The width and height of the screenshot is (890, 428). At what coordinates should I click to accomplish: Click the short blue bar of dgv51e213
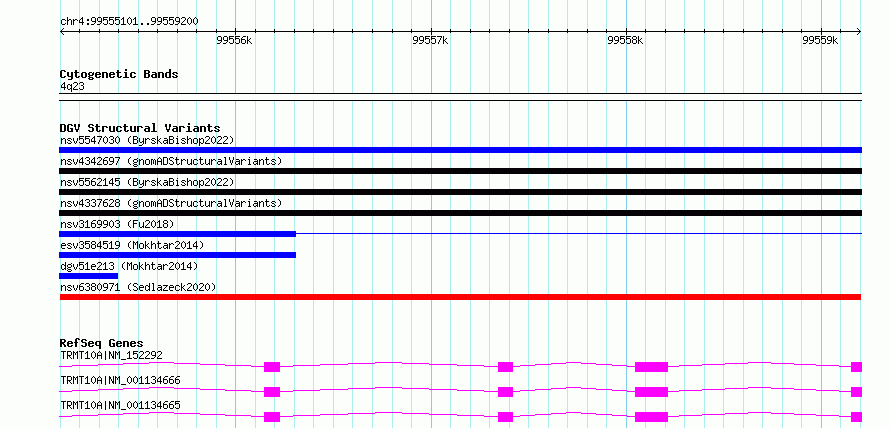point(89,276)
